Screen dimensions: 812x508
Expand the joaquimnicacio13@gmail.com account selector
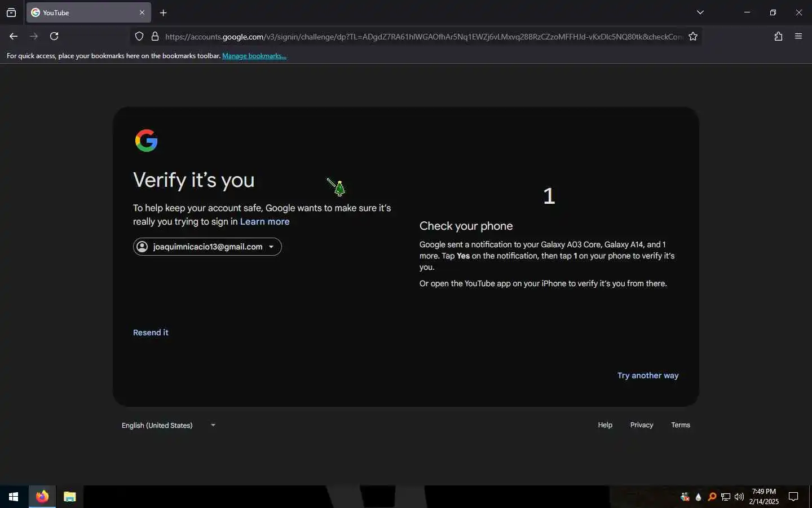(208, 247)
